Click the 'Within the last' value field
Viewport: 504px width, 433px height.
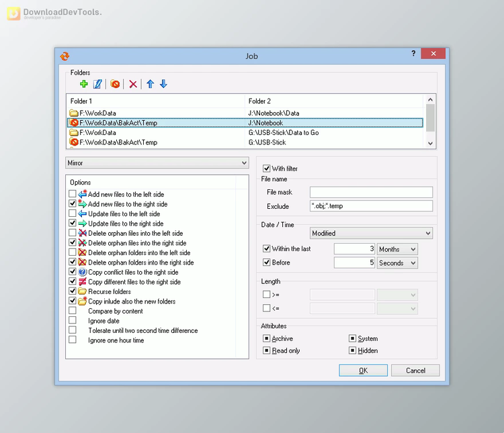354,249
